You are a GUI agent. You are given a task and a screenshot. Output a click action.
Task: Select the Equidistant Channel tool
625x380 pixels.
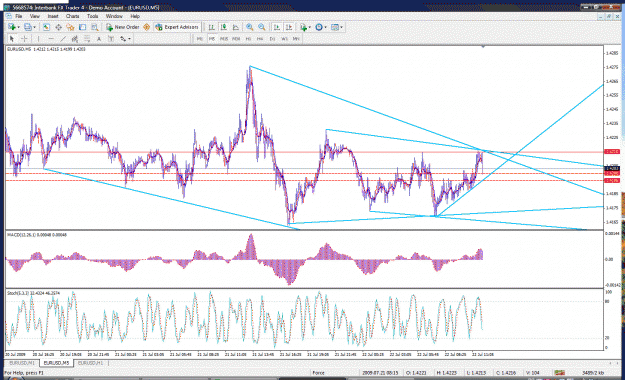[75, 39]
